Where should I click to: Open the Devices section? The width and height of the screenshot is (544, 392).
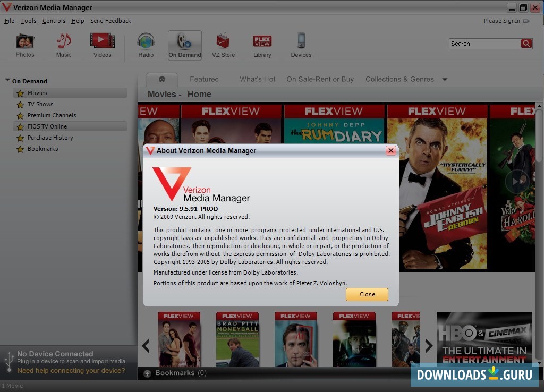(301, 46)
